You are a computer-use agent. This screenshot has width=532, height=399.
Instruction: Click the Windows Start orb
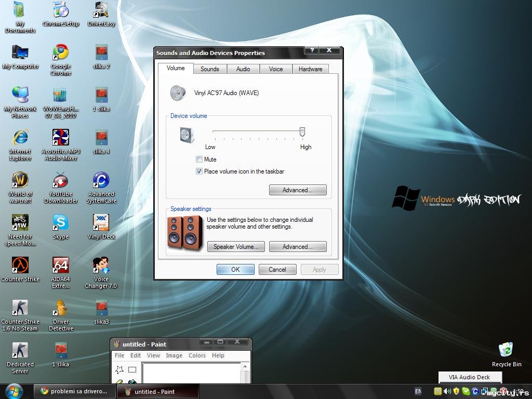[x=14, y=391]
